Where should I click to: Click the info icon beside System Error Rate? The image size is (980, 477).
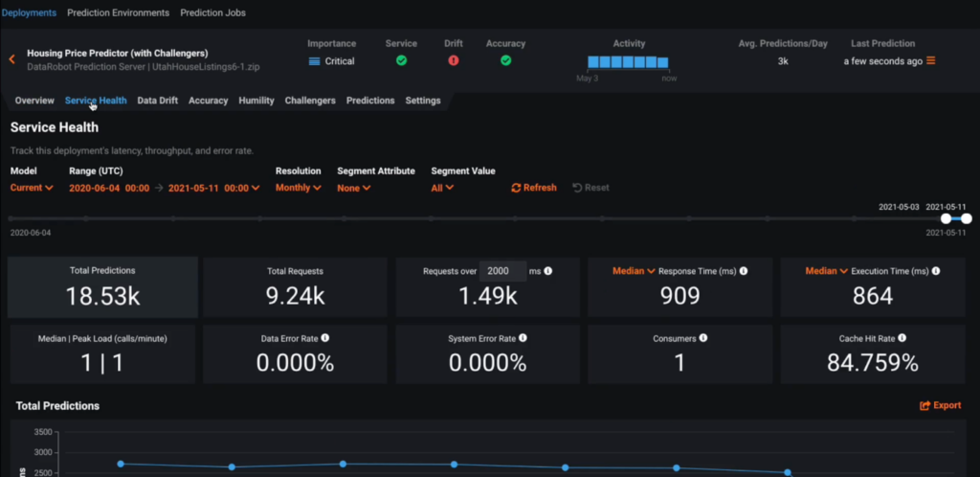click(523, 338)
